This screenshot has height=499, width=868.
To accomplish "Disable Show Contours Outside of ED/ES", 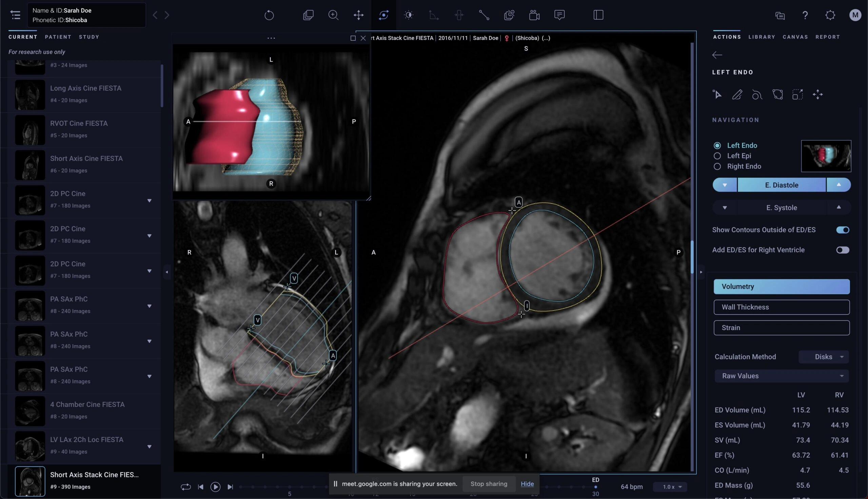I will (x=842, y=230).
